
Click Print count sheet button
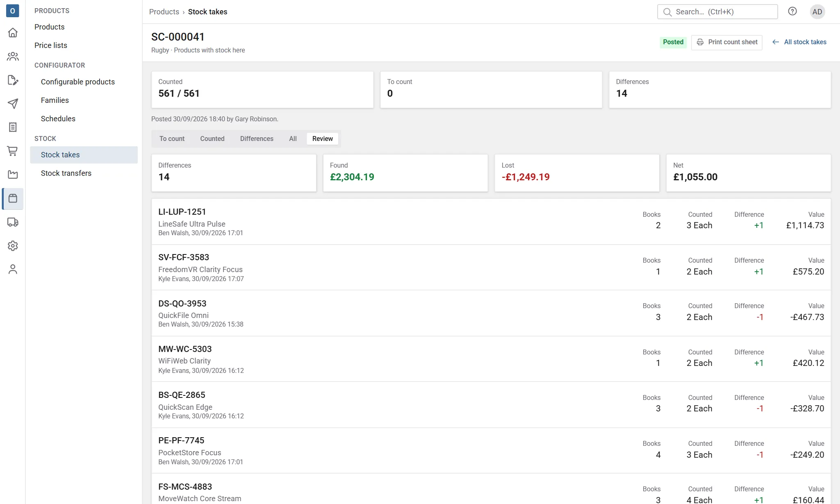pos(727,42)
